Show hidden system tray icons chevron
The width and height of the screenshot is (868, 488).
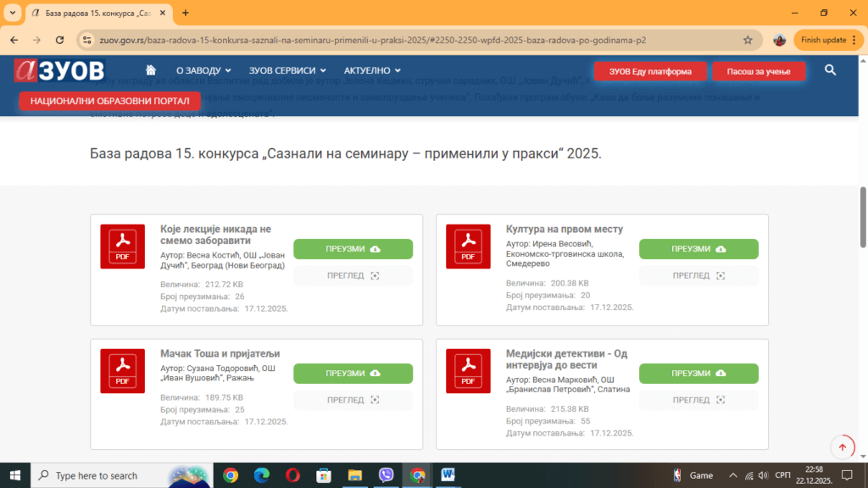pyautogui.click(x=734, y=475)
